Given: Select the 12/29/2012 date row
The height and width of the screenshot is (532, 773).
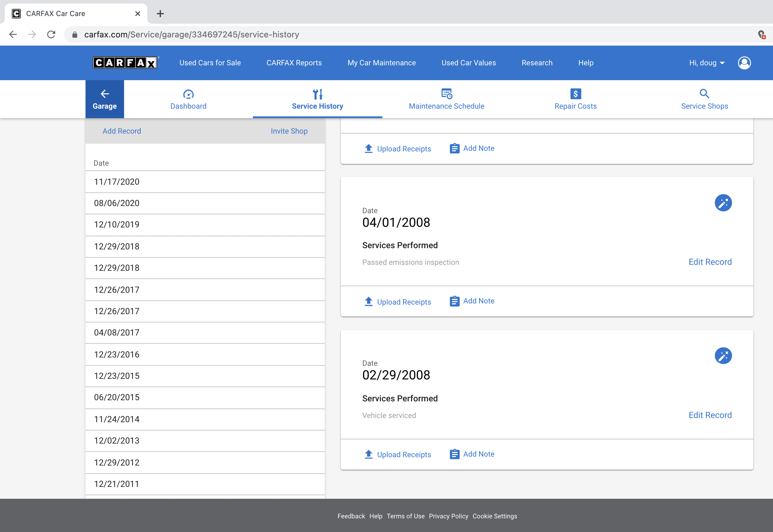Looking at the screenshot, I should coord(205,462).
